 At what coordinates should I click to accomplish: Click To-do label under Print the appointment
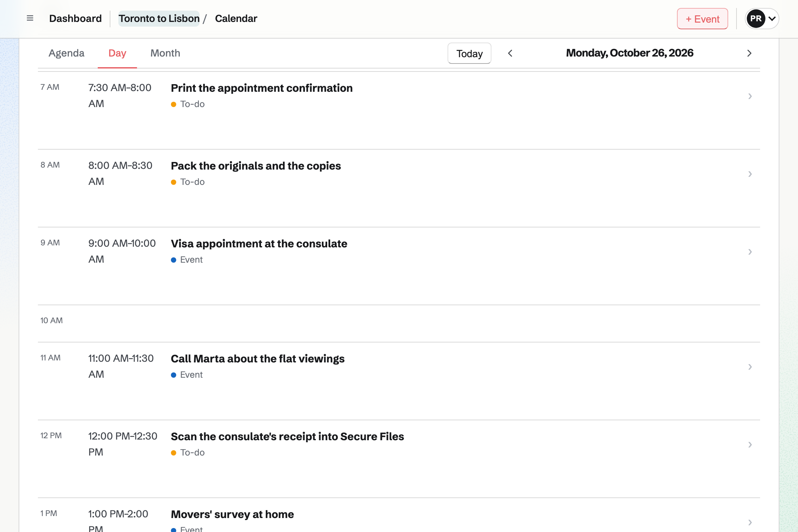pyautogui.click(x=193, y=104)
